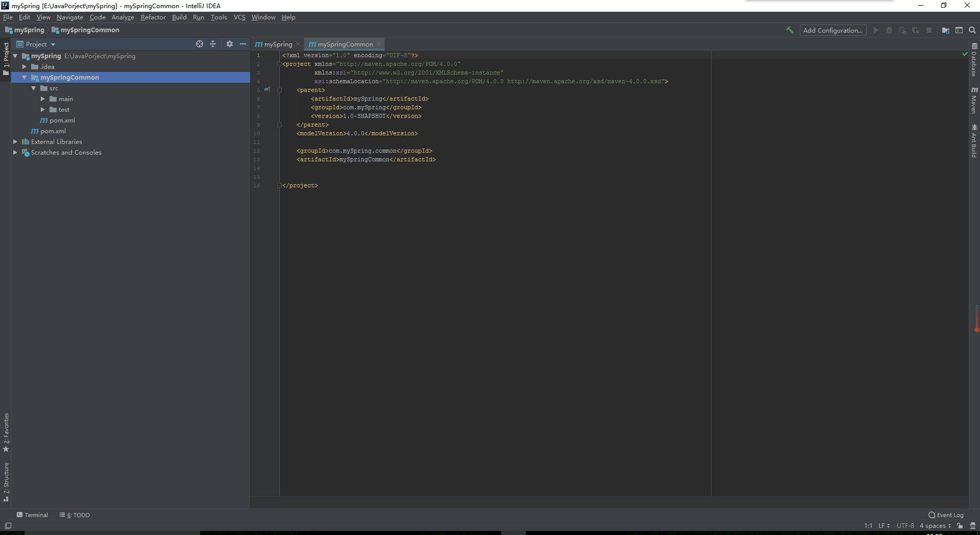
Task: Click the Stop square icon
Action: 929,30
